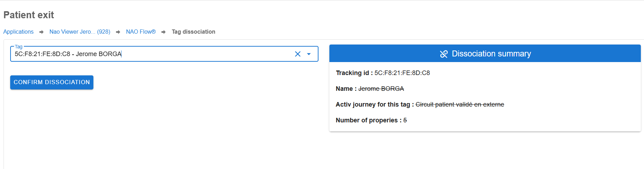The image size is (644, 169).
Task: Click the breadcrumb arrow before Tag dissociation
Action: click(x=164, y=32)
